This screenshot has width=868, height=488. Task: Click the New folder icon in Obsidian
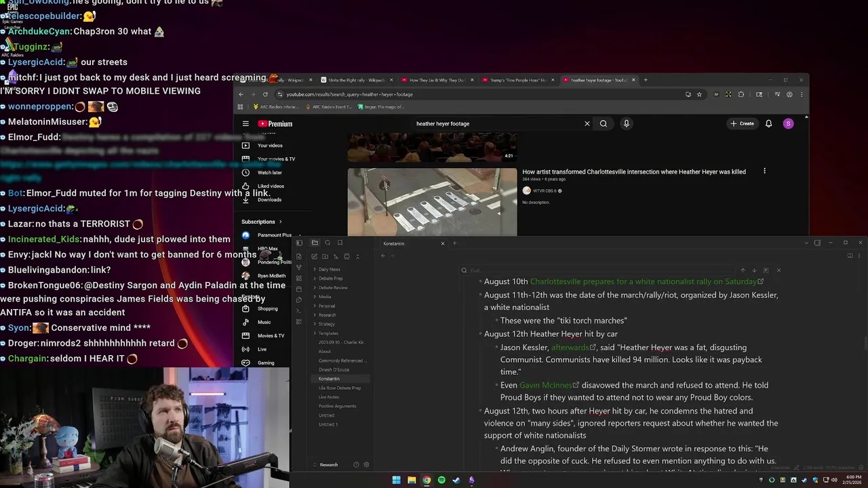(325, 256)
